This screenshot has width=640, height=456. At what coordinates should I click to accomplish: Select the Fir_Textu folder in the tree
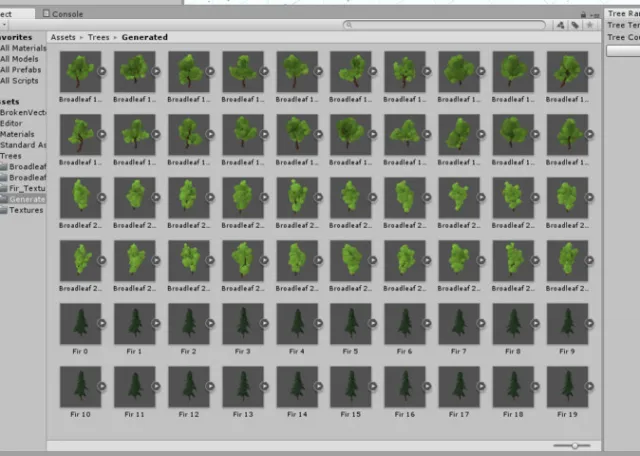coord(23,188)
